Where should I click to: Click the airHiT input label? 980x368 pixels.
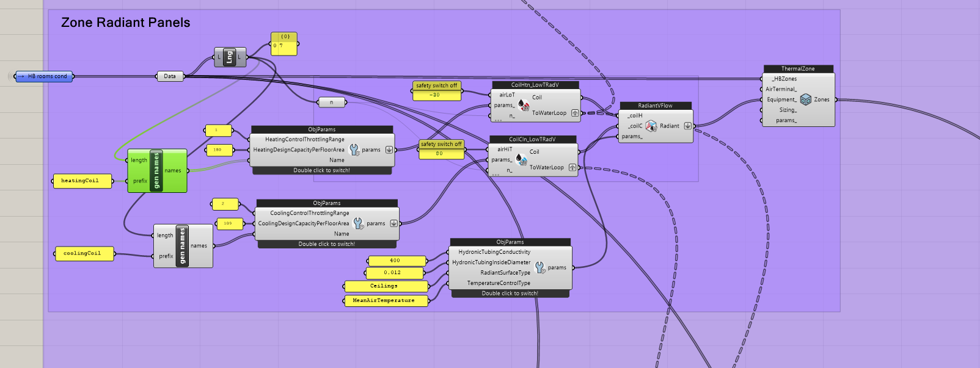[x=505, y=150]
